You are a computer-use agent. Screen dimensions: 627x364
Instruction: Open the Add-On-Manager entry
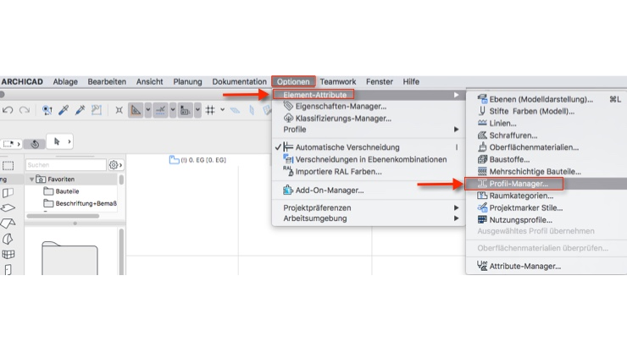click(369, 190)
